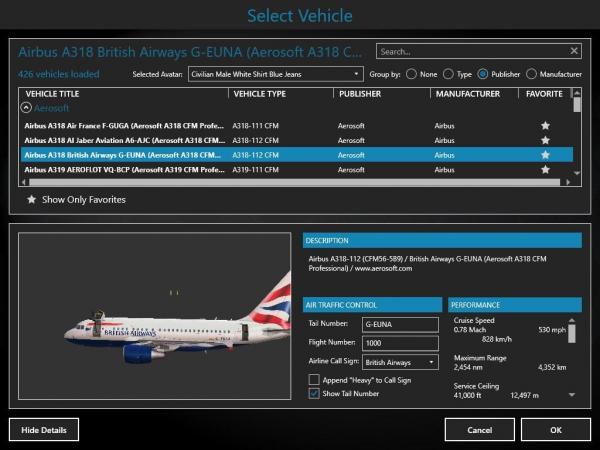Click Show Only Favorites label

pyautogui.click(x=84, y=199)
